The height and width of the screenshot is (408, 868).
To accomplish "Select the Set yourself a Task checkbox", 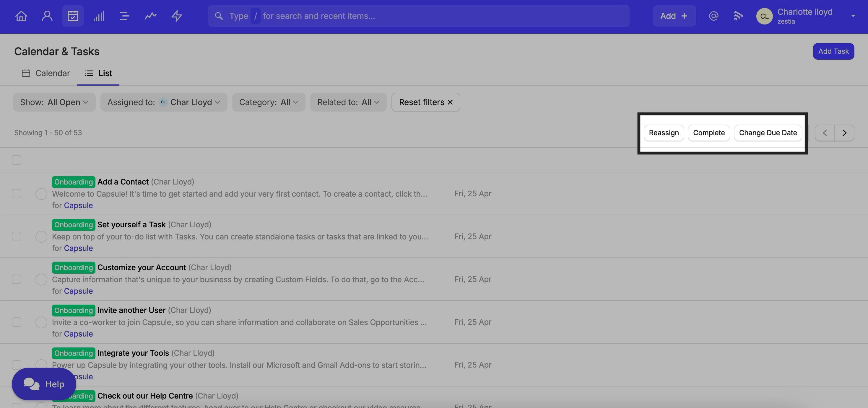I will coord(17,237).
